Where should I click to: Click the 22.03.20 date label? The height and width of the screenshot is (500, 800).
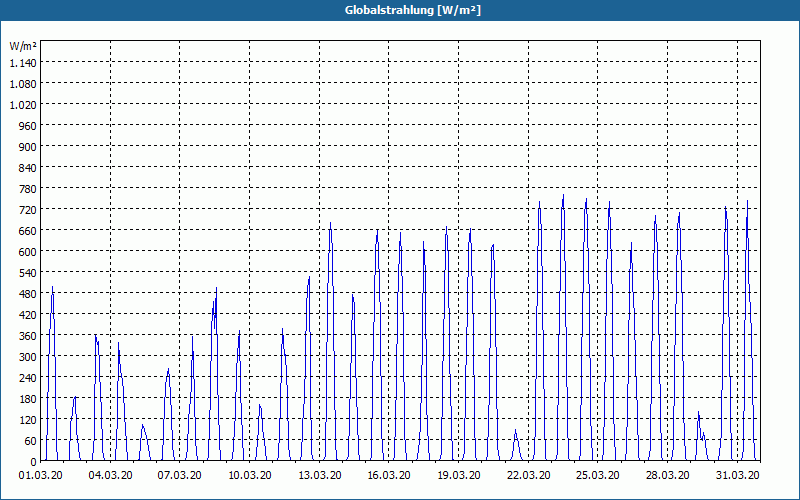click(529, 476)
